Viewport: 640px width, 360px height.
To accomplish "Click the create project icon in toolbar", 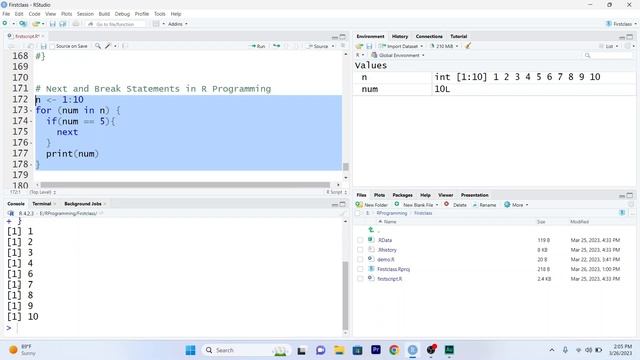I will click(23, 24).
